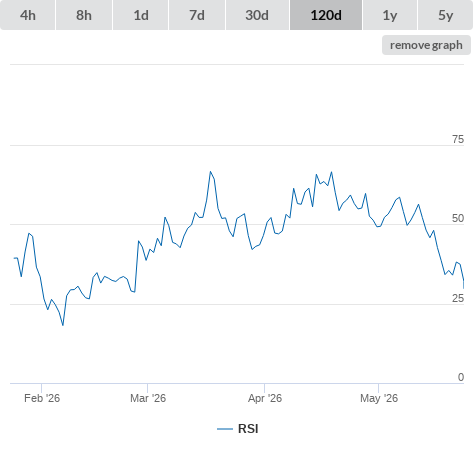Select the 7d time range
Image resolution: width=474 pixels, height=455 pixels.
pos(197,15)
